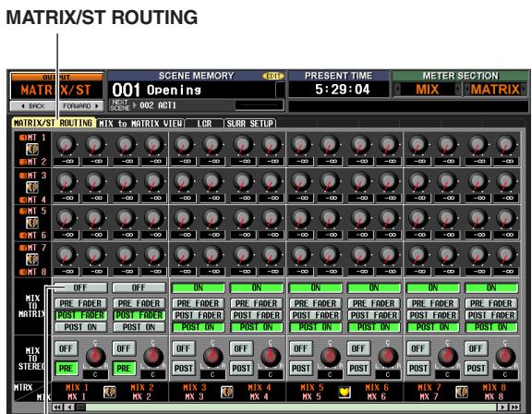Viewport: 532px width, 414px height.
Task: Click the last level knob in the MT 7/MT 8 row
Action: (x=506, y=255)
